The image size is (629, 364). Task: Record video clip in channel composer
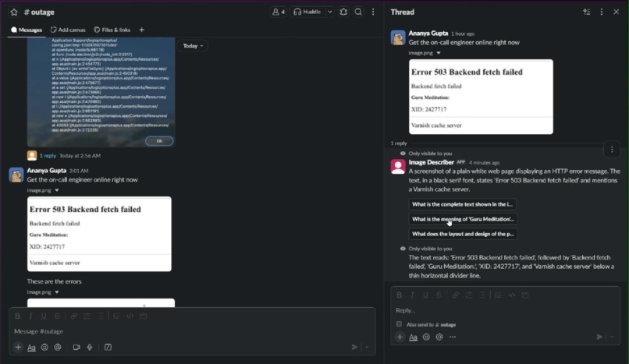pyautogui.click(x=76, y=347)
